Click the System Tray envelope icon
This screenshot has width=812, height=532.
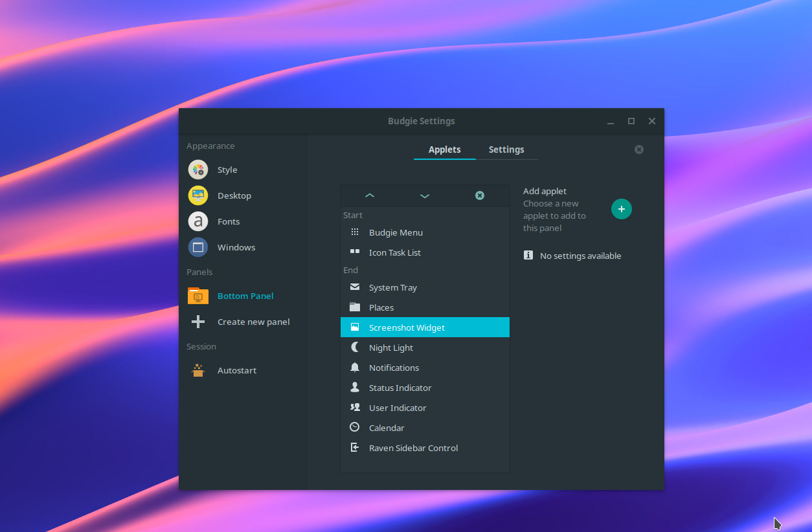point(355,287)
